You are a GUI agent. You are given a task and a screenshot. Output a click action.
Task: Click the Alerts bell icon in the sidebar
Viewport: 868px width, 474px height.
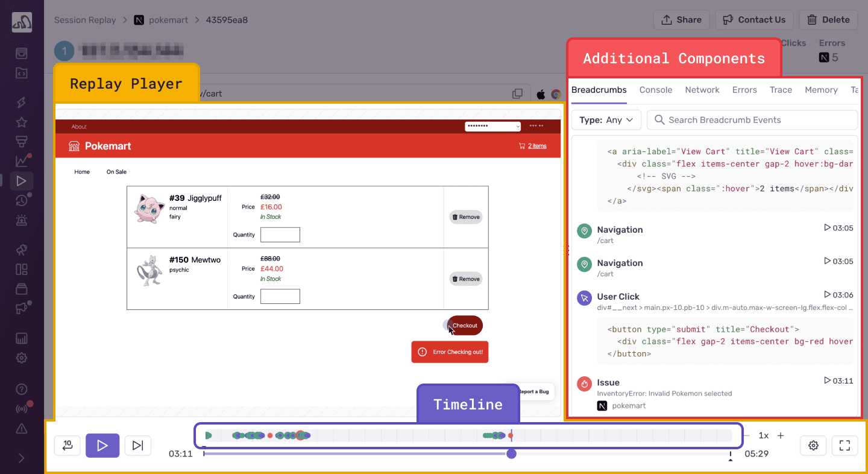pyautogui.click(x=22, y=220)
